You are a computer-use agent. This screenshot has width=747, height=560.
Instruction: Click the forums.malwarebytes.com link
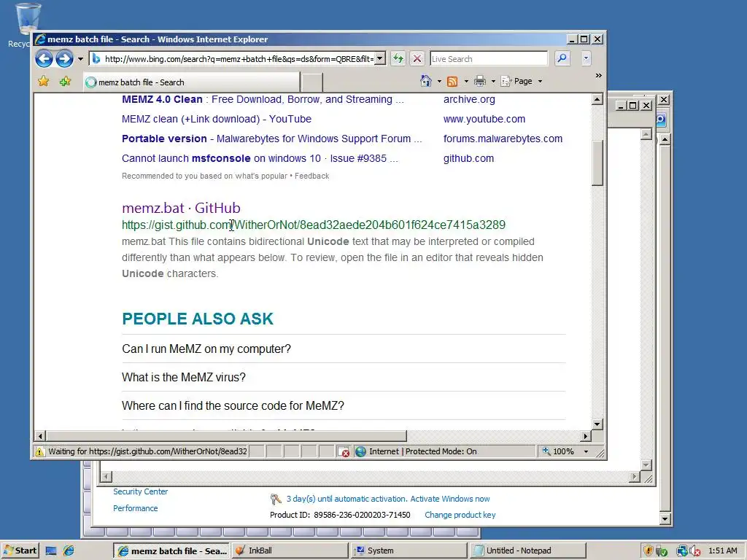pos(503,139)
